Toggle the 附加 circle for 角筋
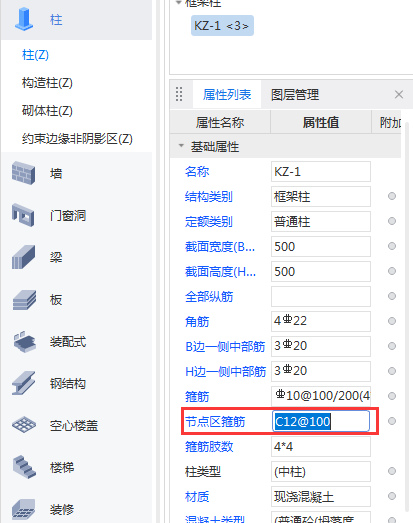This screenshot has height=523, width=413. [x=392, y=321]
